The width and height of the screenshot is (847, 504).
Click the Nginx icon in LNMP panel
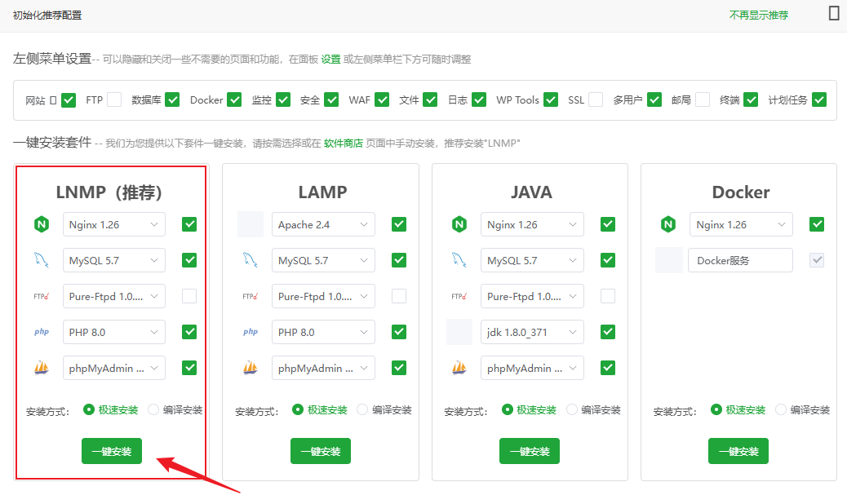point(41,224)
